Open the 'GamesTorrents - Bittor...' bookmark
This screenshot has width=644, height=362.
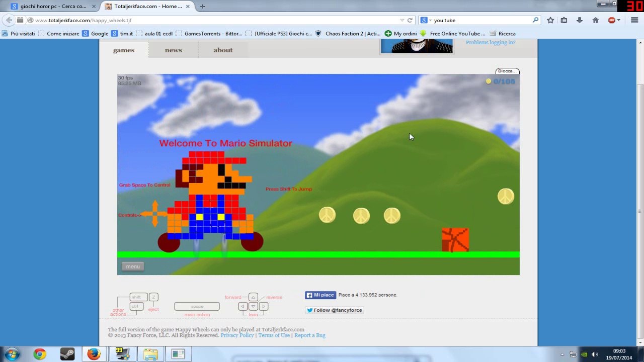point(209,34)
